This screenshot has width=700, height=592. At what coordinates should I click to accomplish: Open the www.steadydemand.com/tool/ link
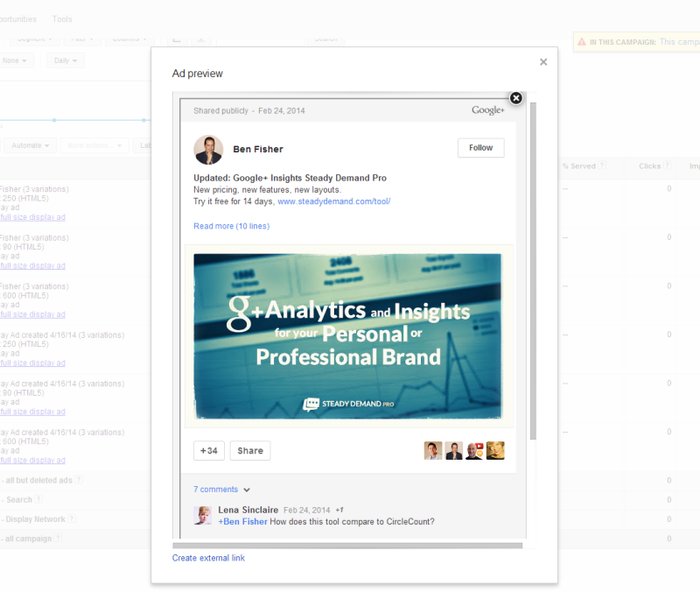[x=333, y=201]
